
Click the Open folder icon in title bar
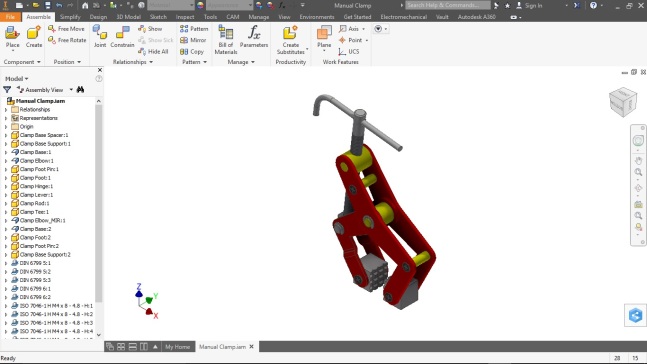coord(36,5)
